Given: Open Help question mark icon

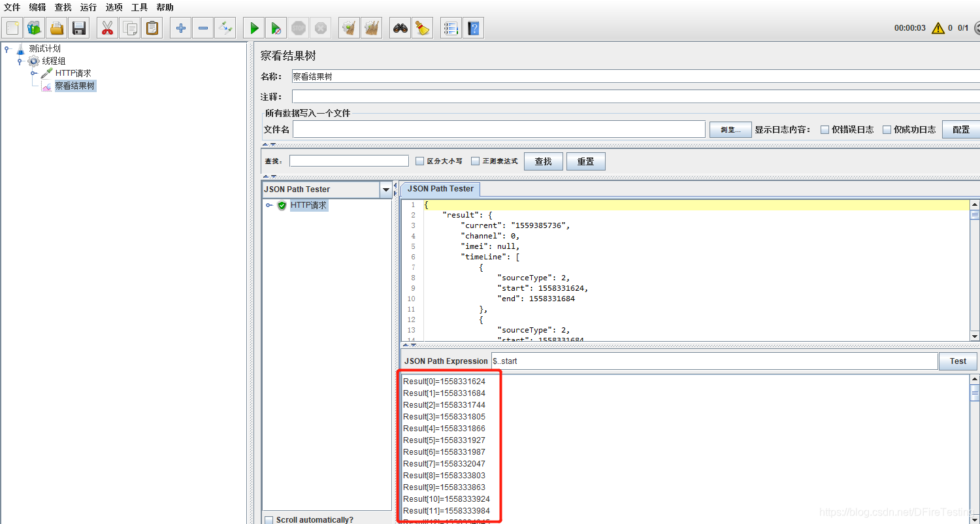Looking at the screenshot, I should (474, 28).
